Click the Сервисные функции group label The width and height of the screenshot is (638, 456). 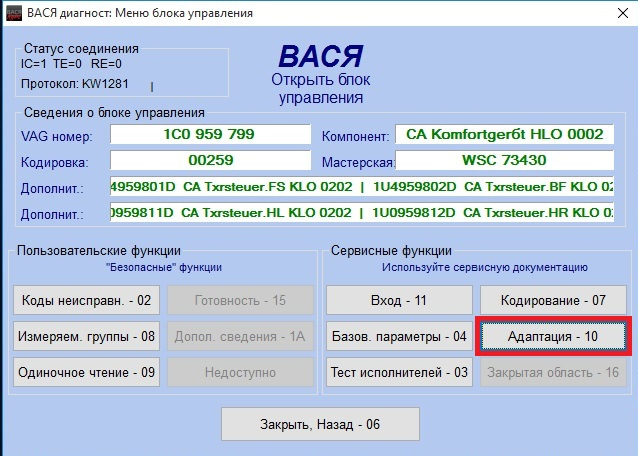click(x=391, y=251)
